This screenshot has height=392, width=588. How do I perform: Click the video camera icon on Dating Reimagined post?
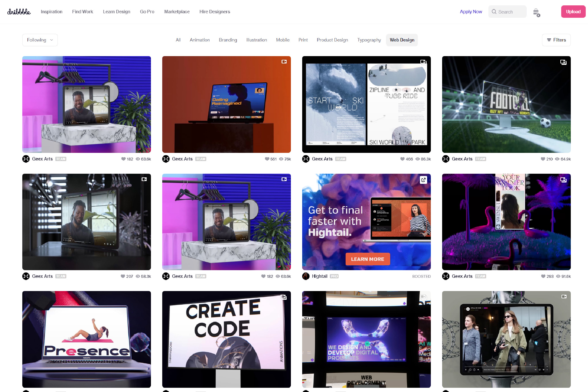tap(284, 62)
